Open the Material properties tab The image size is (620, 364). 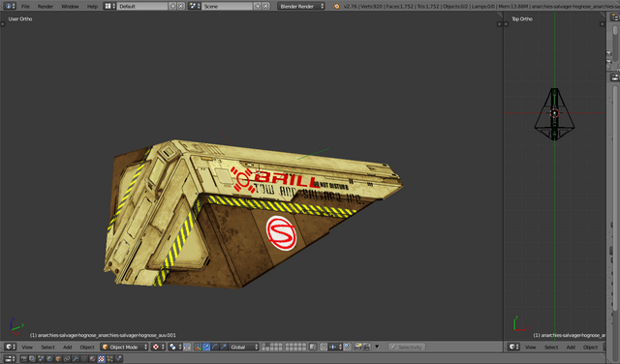point(93,359)
